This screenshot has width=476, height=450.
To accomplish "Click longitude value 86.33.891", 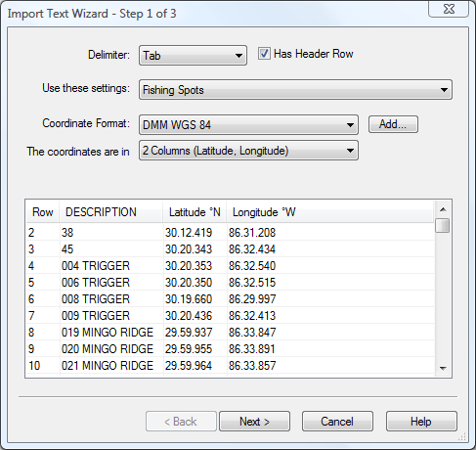I will 252,349.
